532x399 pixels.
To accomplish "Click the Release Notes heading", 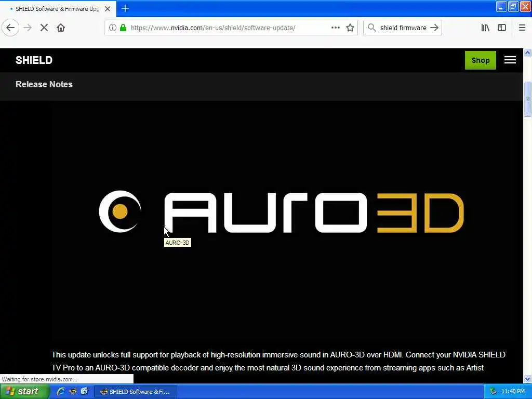I will (x=44, y=85).
